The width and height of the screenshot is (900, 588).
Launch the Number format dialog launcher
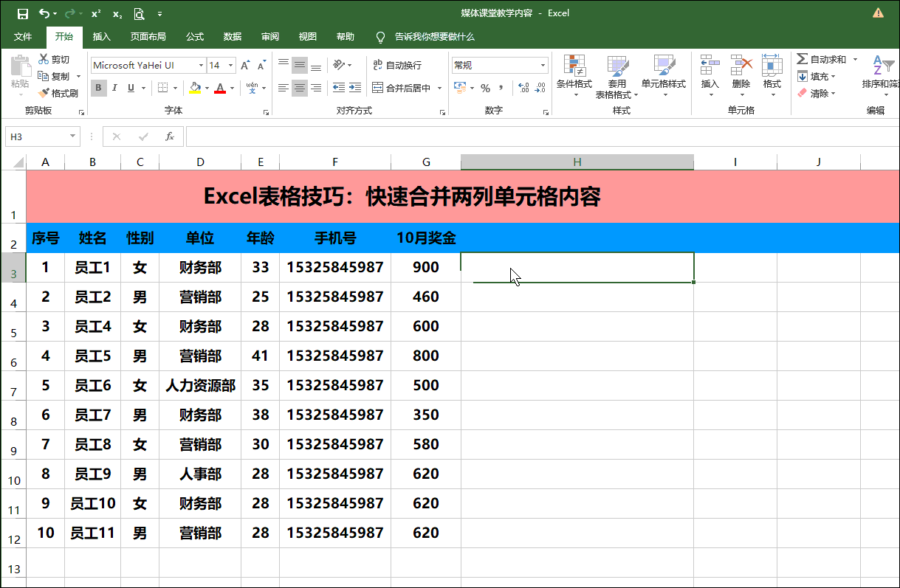[546, 112]
